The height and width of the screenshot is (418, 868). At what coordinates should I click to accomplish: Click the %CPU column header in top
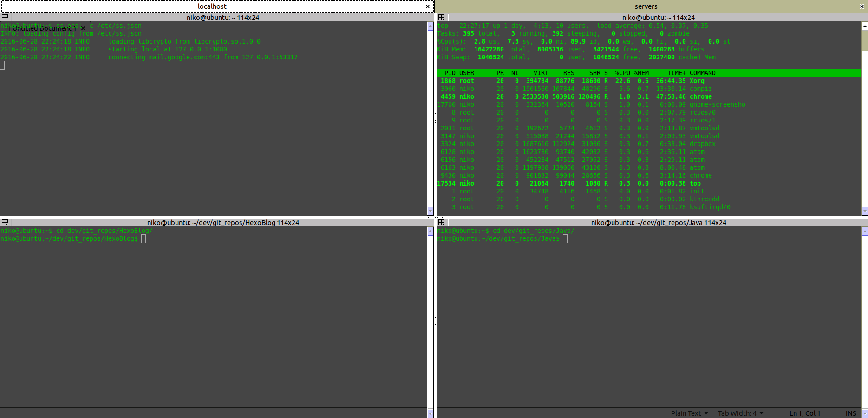(622, 73)
